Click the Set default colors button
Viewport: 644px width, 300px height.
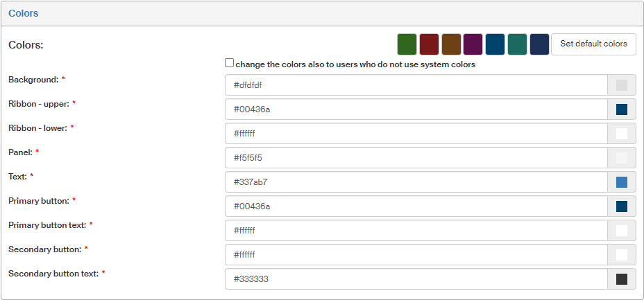[593, 44]
